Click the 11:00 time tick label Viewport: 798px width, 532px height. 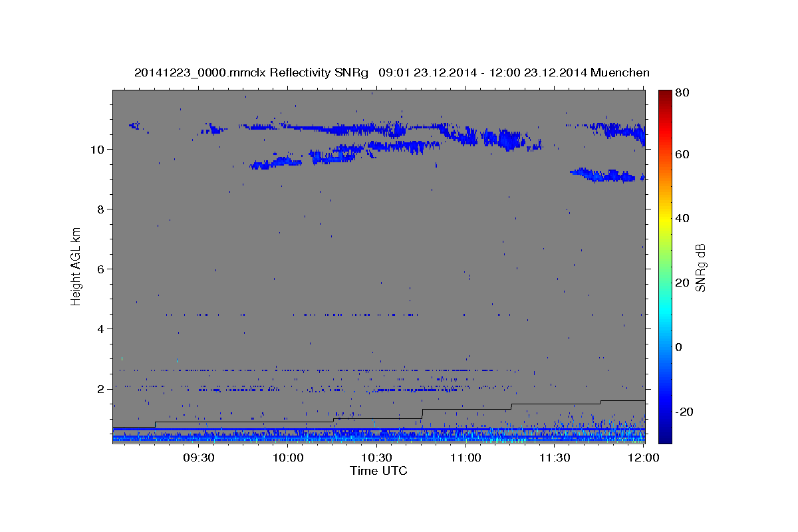tap(465, 458)
